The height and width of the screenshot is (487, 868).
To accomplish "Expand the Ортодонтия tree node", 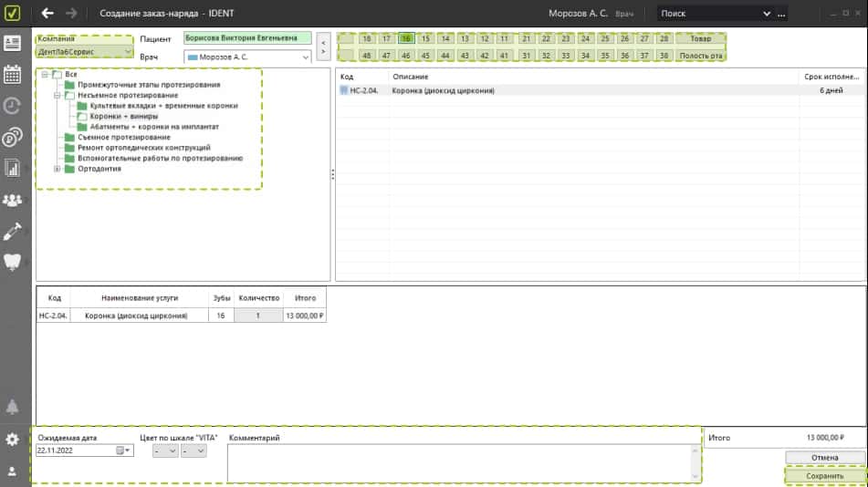I will (x=58, y=169).
